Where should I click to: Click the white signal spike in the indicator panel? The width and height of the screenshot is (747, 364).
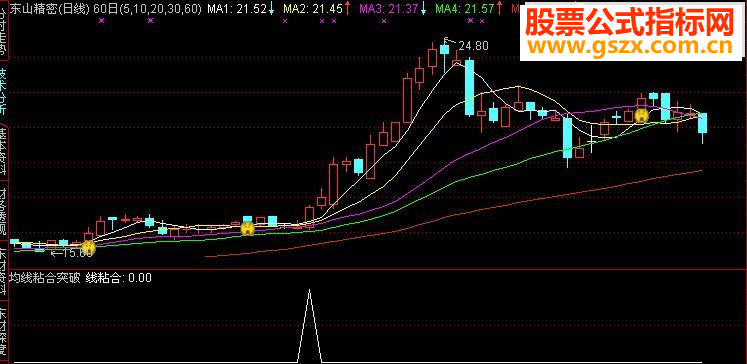[310, 326]
